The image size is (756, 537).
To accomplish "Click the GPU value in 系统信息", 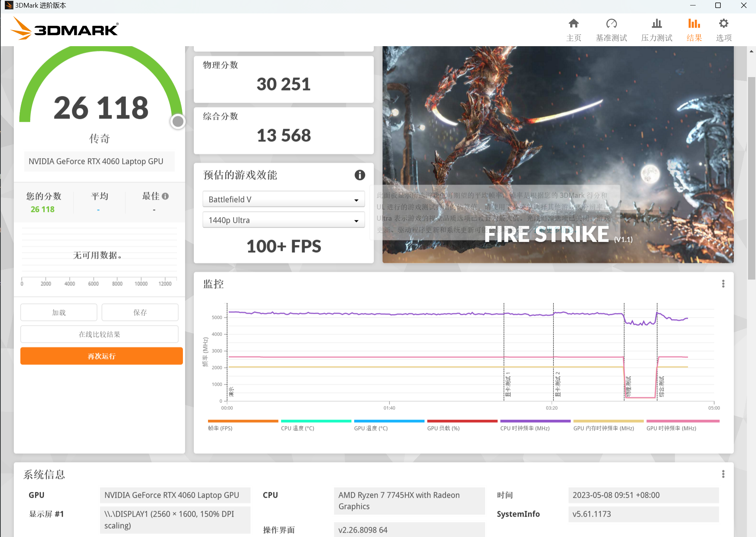I will coord(175,495).
